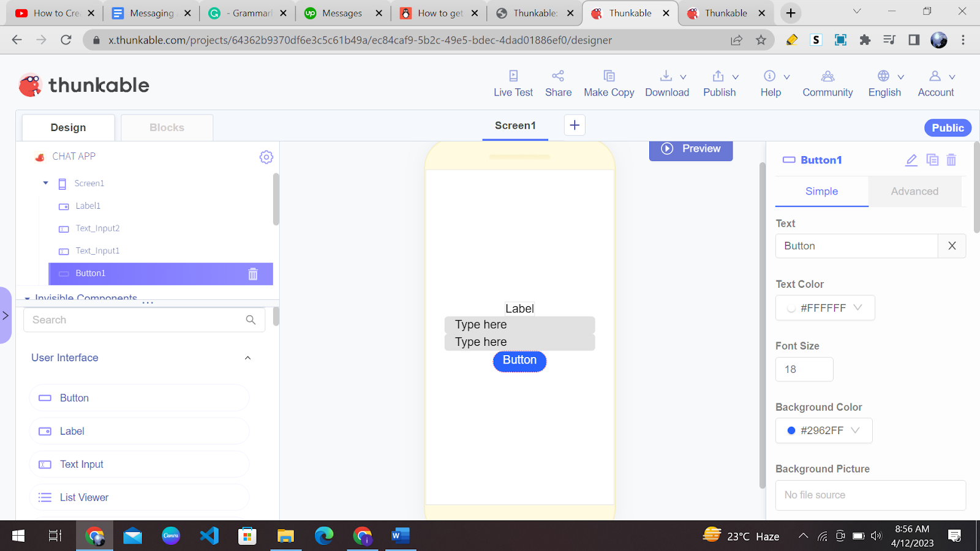
Task: Go to the Community page
Action: coord(827,84)
